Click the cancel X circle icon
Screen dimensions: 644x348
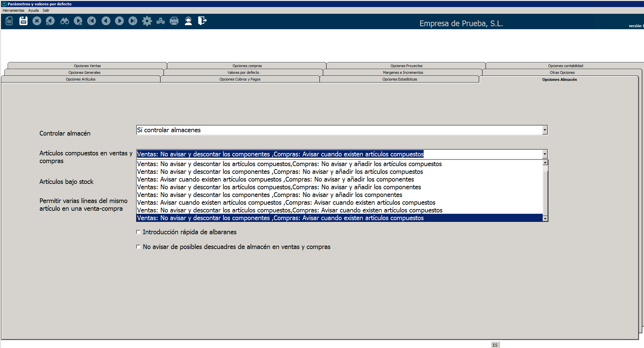point(37,21)
